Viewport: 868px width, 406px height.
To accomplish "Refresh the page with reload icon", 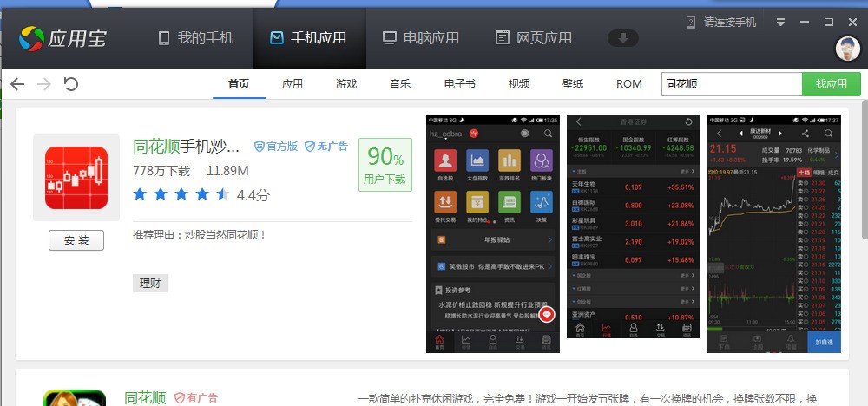I will point(71,84).
